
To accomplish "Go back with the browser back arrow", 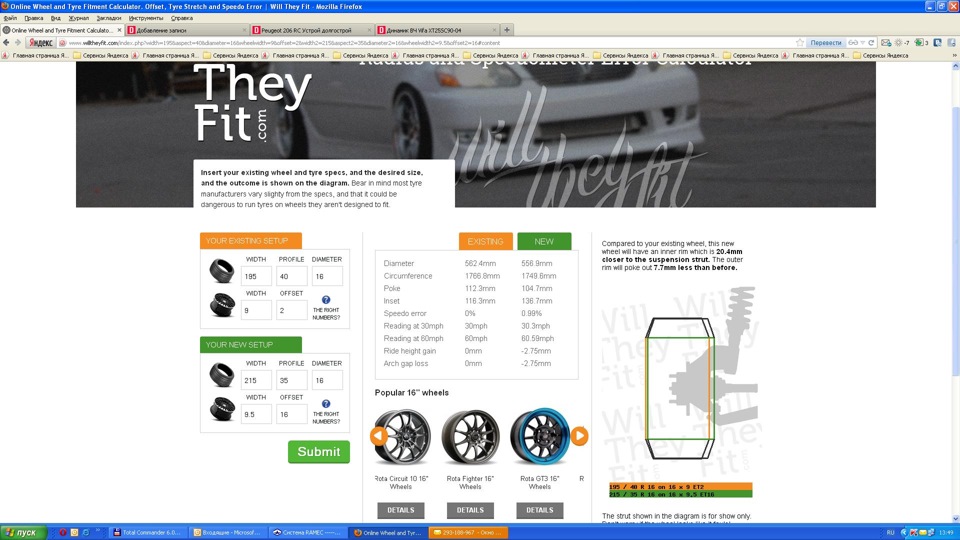I will click(x=6, y=43).
